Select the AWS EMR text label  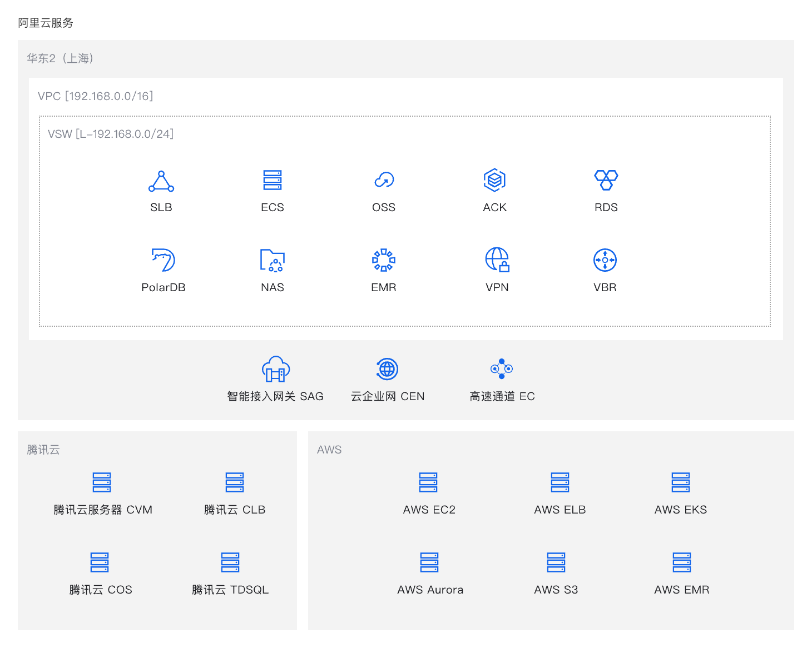(x=682, y=590)
